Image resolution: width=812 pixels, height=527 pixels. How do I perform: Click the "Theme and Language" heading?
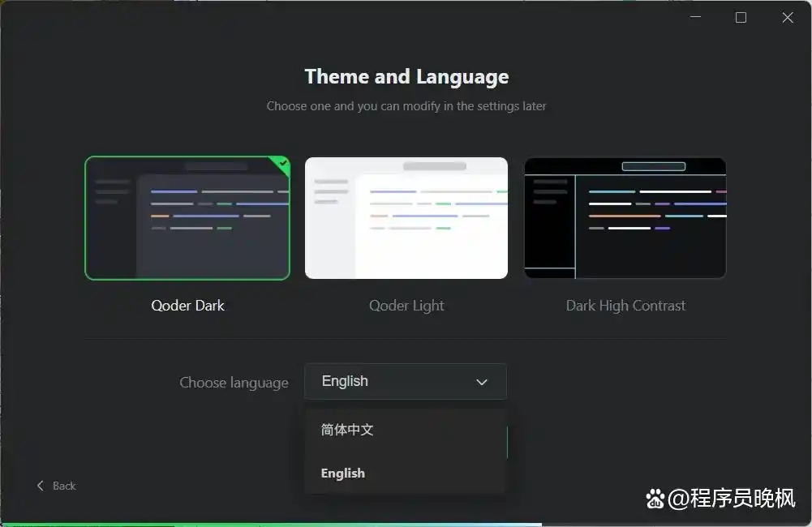click(x=406, y=77)
